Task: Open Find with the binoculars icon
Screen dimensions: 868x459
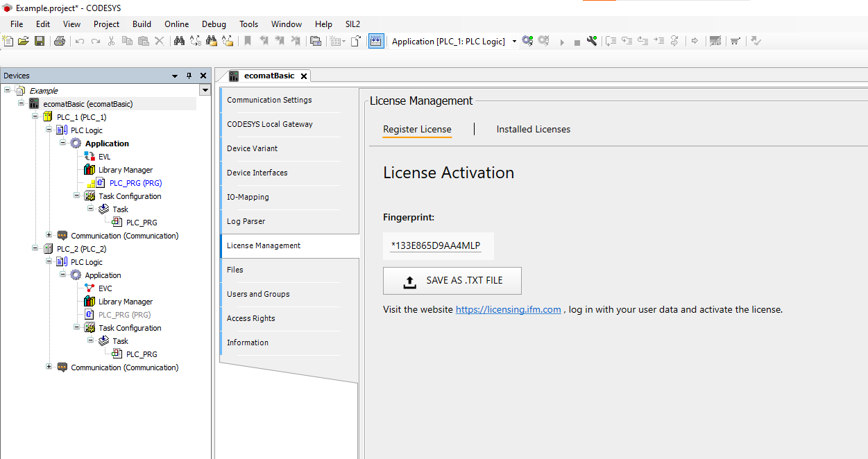Action: click(x=179, y=42)
